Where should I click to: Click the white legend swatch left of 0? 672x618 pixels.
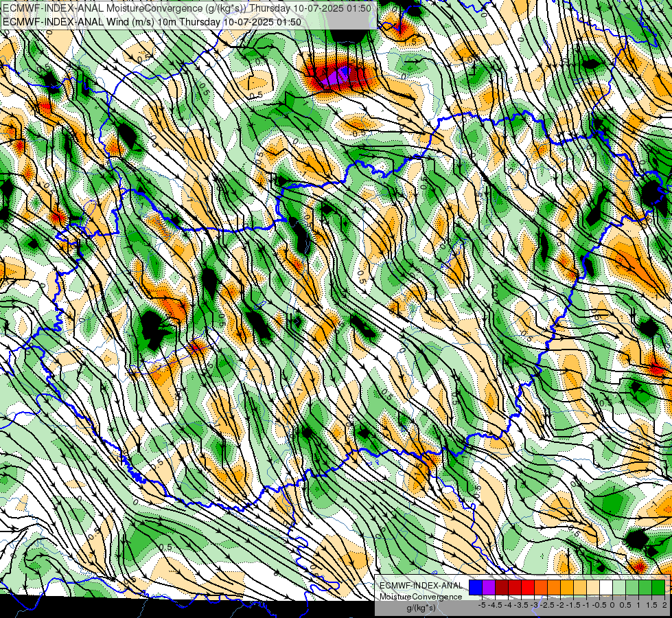click(606, 588)
